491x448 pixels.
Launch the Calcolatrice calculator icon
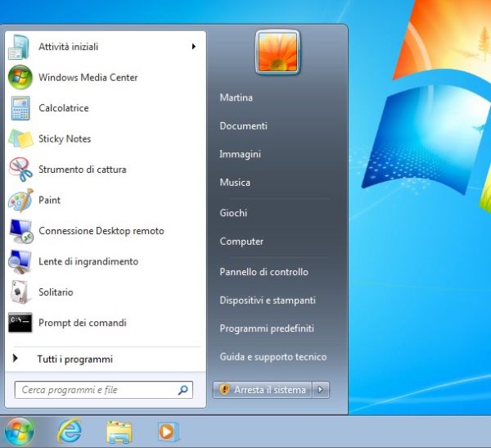point(20,108)
